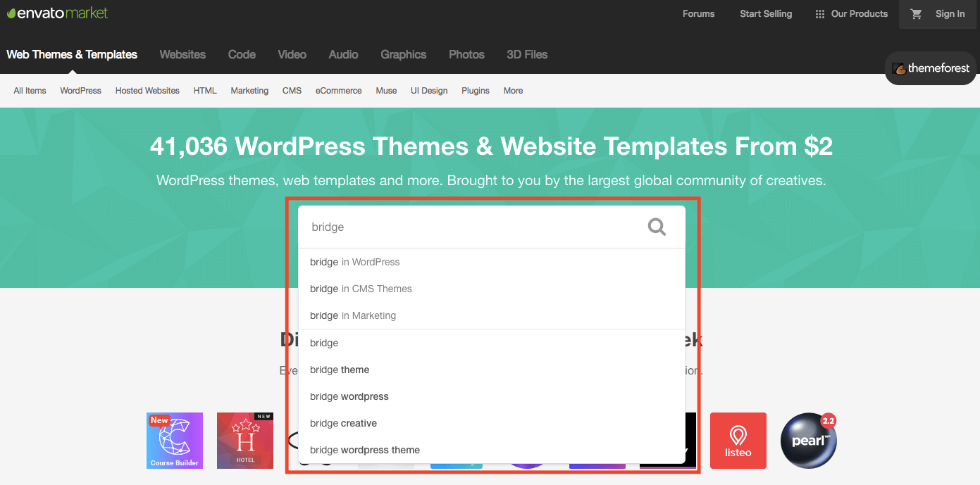Select suggestion bridge in WordPress
The height and width of the screenshot is (485, 980).
click(x=492, y=262)
